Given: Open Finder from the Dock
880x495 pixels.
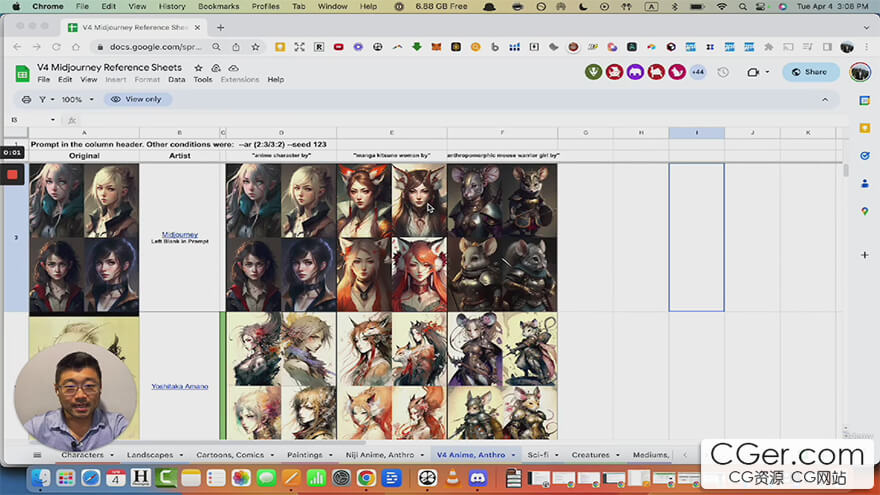Looking at the screenshot, I should (40, 478).
